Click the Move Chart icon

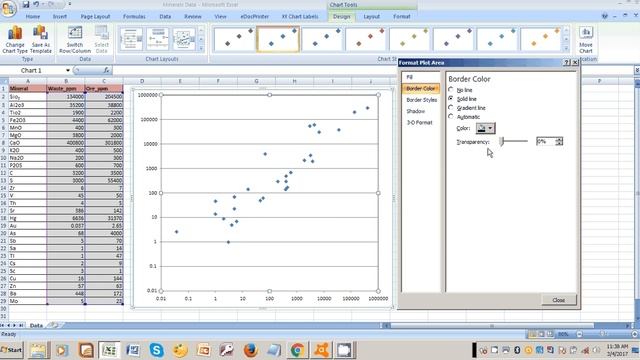click(586, 40)
